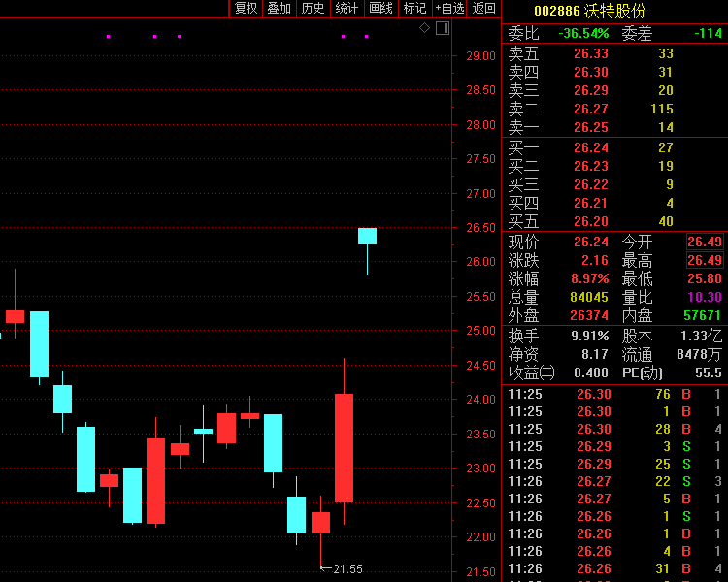Open the 历史 history view
The image size is (728, 582).
(x=313, y=9)
